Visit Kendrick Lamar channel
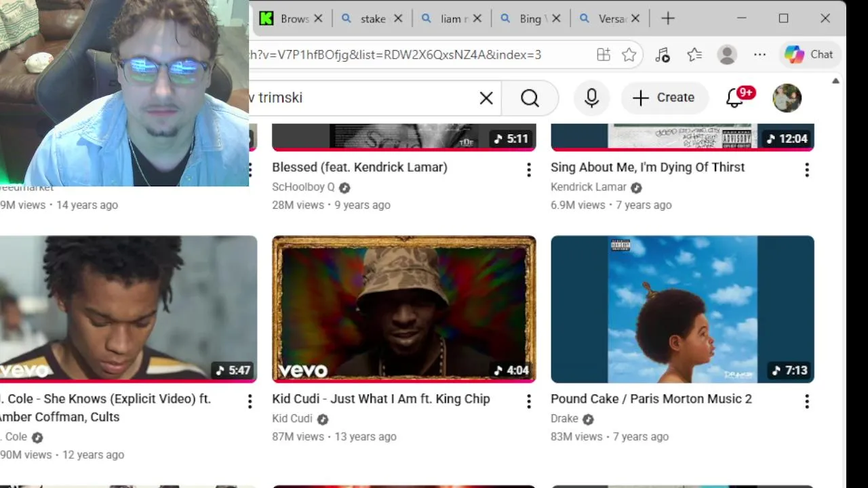 (x=588, y=187)
